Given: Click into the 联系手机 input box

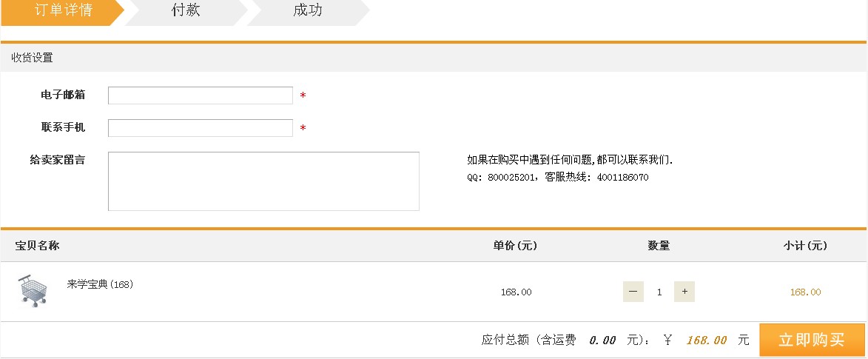Looking at the screenshot, I should pyautogui.click(x=201, y=128).
